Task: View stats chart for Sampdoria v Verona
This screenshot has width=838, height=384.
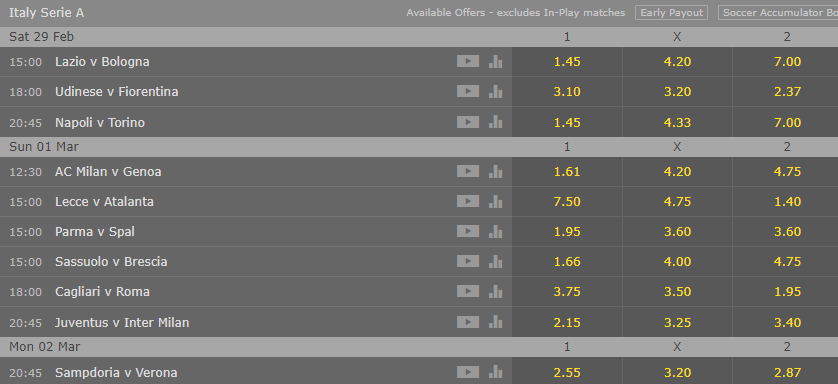Action: [x=495, y=372]
